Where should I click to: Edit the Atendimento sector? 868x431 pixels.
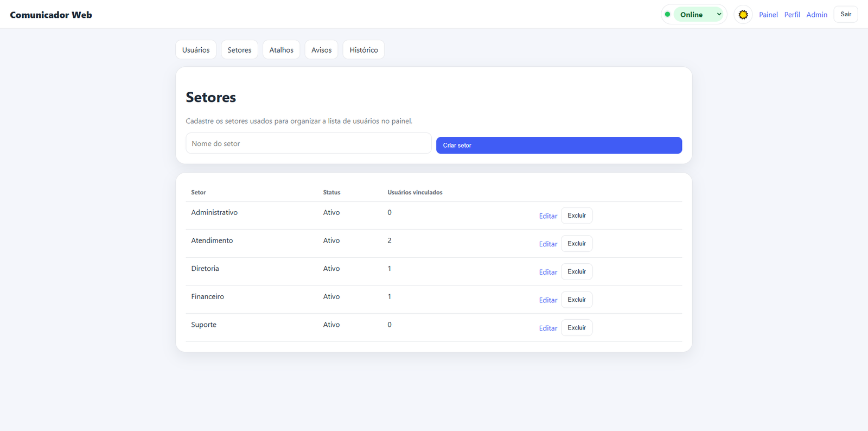coord(548,244)
